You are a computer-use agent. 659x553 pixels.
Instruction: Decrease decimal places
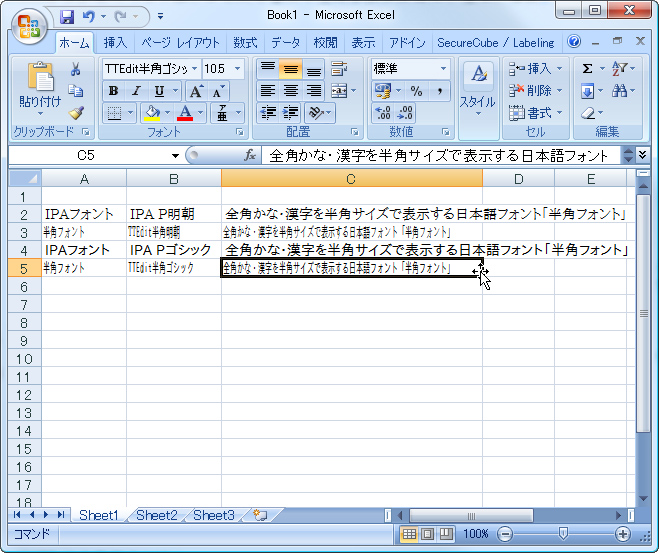click(405, 113)
